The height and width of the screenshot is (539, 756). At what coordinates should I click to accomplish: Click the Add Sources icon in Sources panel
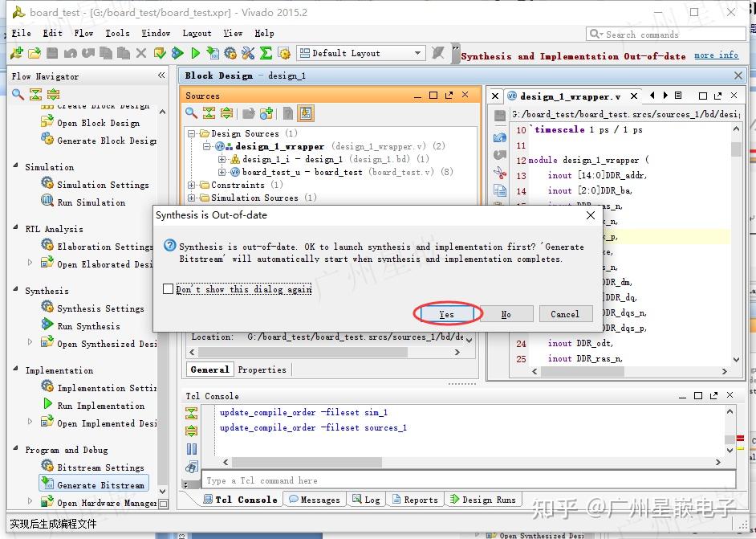pyautogui.click(x=266, y=113)
